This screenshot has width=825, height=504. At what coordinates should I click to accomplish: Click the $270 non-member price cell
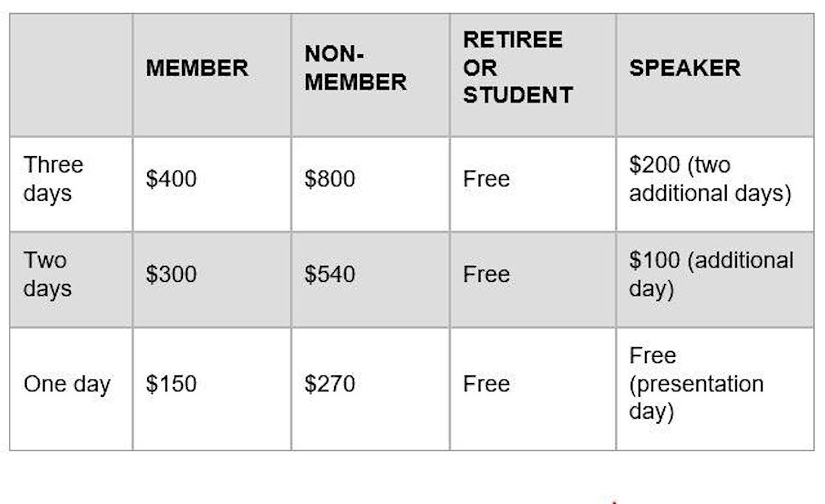tap(330, 384)
